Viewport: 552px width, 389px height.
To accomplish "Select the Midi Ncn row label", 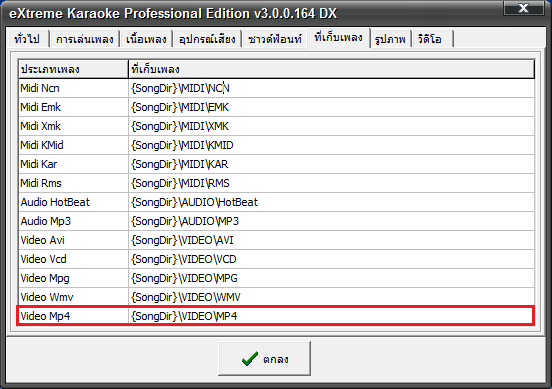I will [x=73, y=88].
